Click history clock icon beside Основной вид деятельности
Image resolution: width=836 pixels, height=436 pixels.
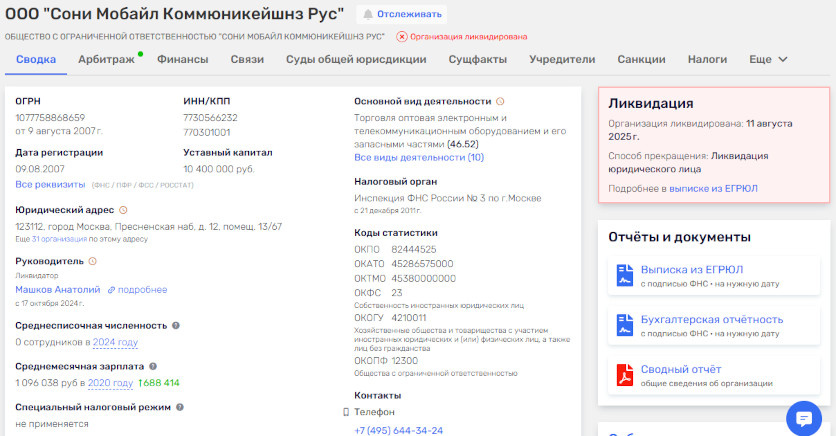500,101
